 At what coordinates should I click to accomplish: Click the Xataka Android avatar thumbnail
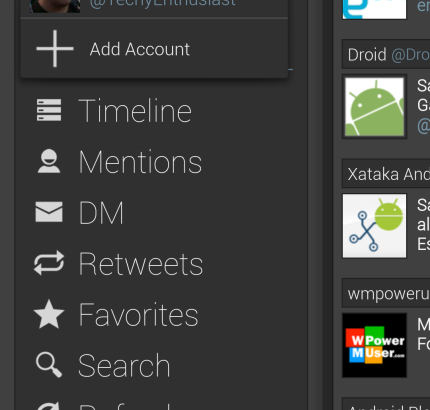pyautogui.click(x=374, y=226)
